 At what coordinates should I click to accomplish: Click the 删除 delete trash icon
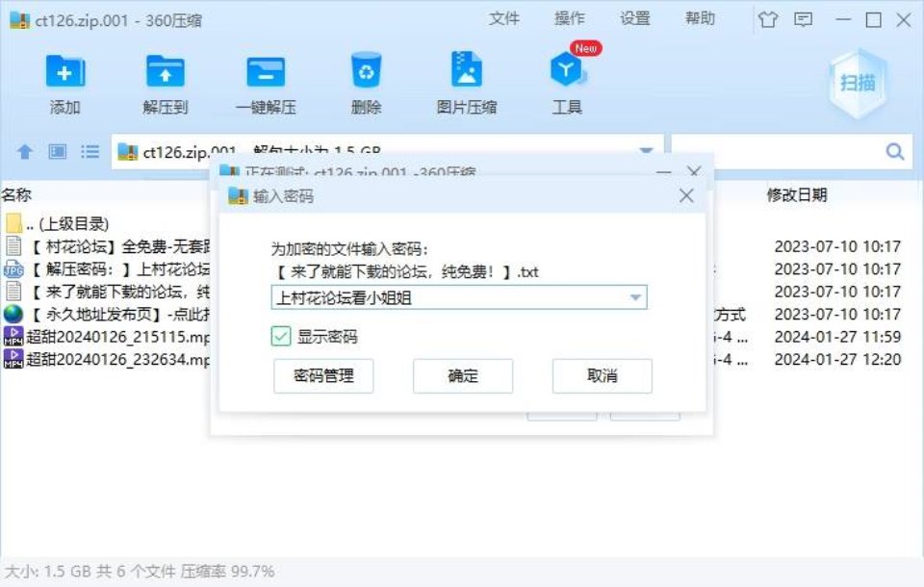(x=366, y=70)
